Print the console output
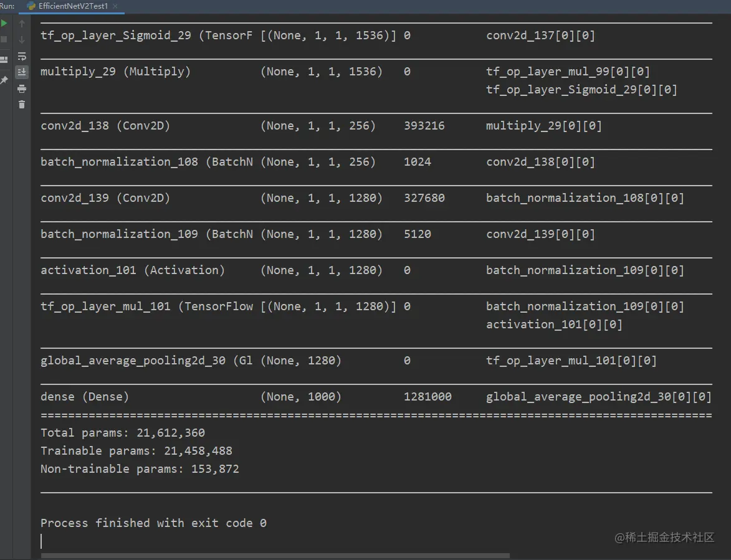 point(21,88)
